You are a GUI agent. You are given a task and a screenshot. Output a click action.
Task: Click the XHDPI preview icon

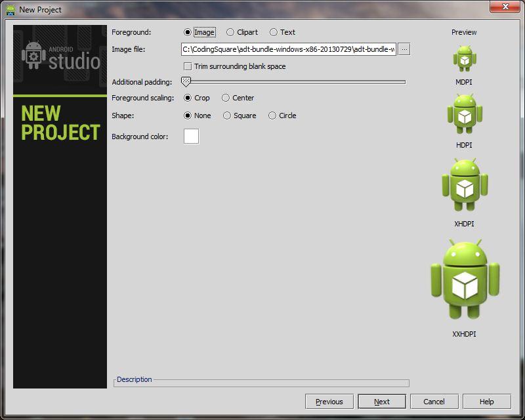point(465,185)
